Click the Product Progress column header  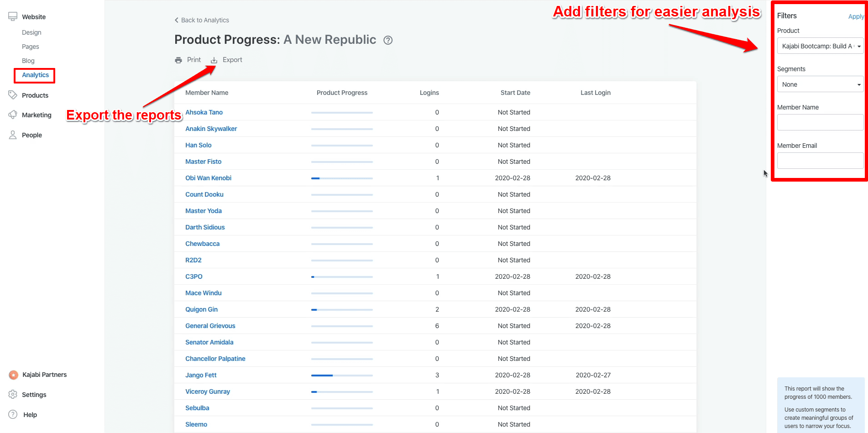click(342, 93)
